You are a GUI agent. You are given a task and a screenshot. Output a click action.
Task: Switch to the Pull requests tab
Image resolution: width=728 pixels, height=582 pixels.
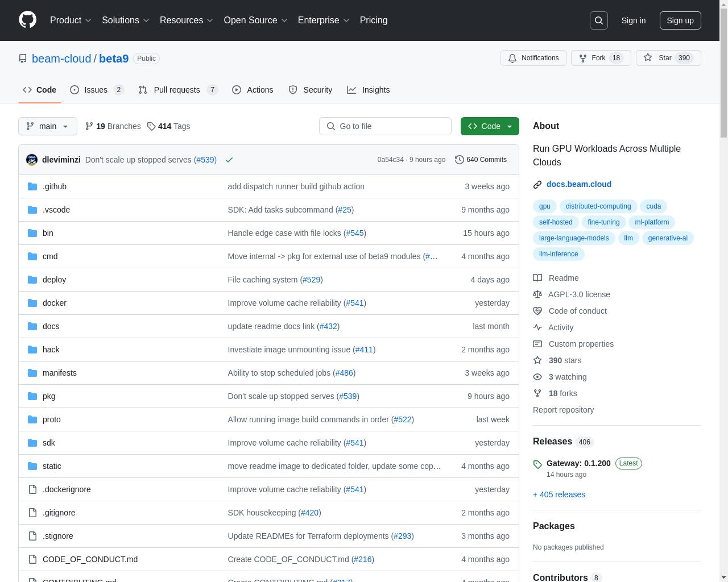[x=178, y=90]
